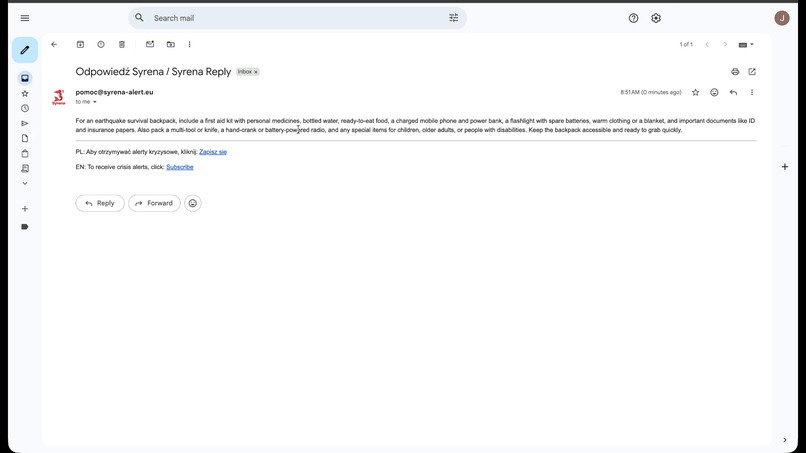Open email in new window
This screenshot has width=806, height=453.
pyautogui.click(x=752, y=71)
